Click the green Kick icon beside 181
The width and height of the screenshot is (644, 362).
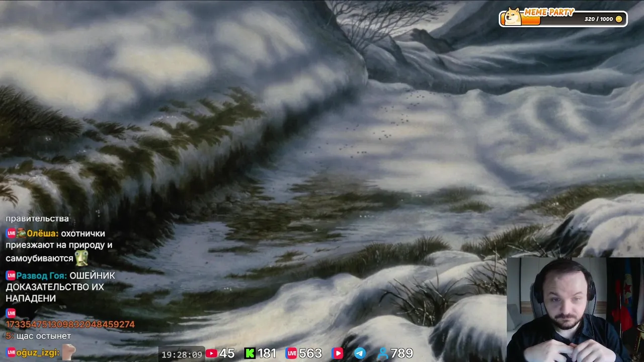[250, 353]
